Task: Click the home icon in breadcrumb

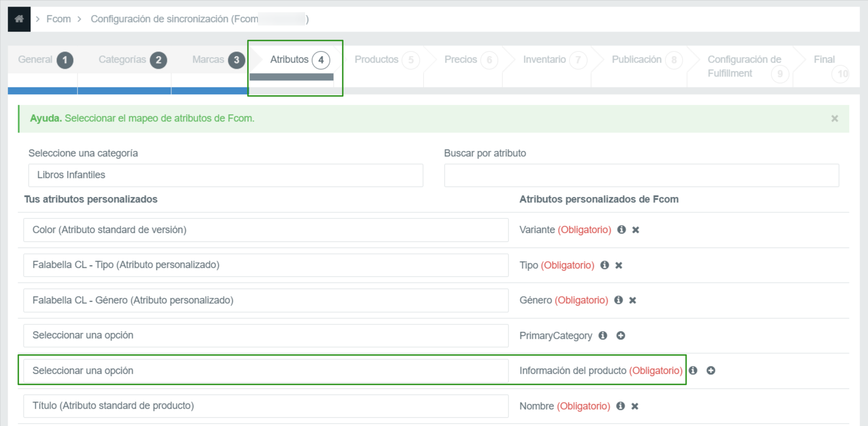Action: click(x=19, y=19)
